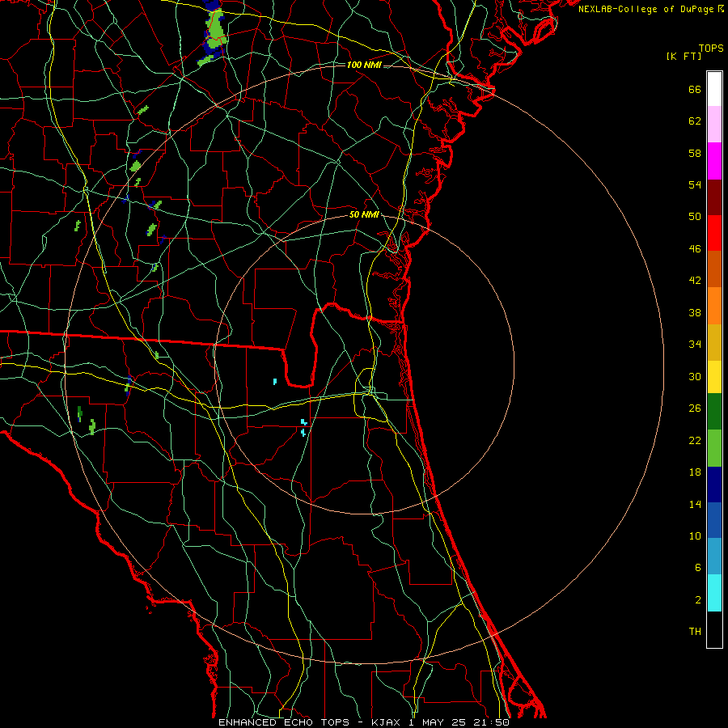Click the ENHANCED ECHO TOPS caption text

284,722
